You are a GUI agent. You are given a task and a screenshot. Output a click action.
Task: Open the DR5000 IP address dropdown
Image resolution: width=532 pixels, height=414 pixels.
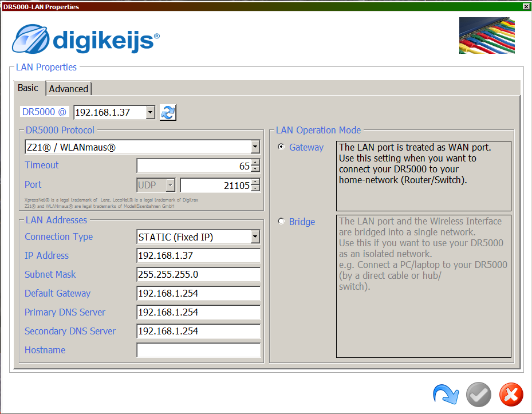click(151, 112)
